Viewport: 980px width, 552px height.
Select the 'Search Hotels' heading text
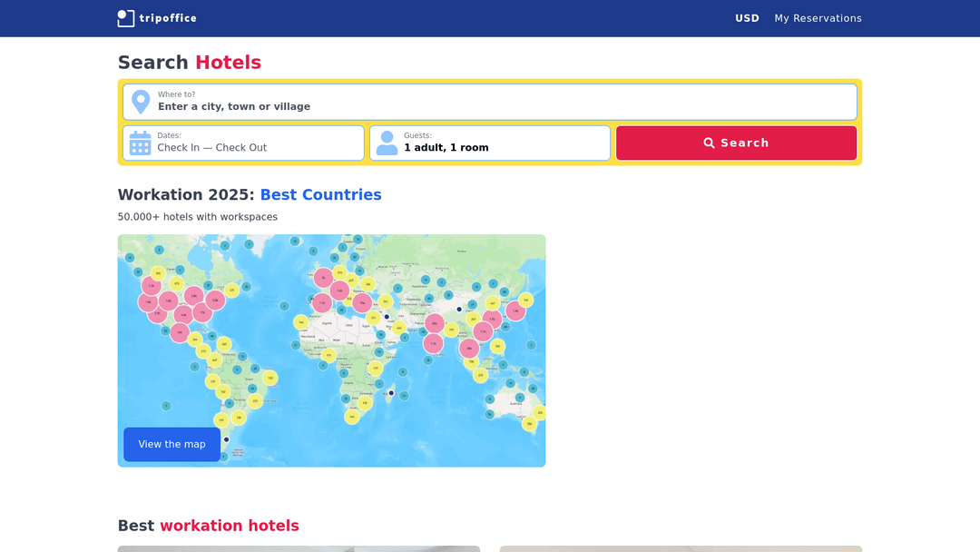[x=190, y=63]
